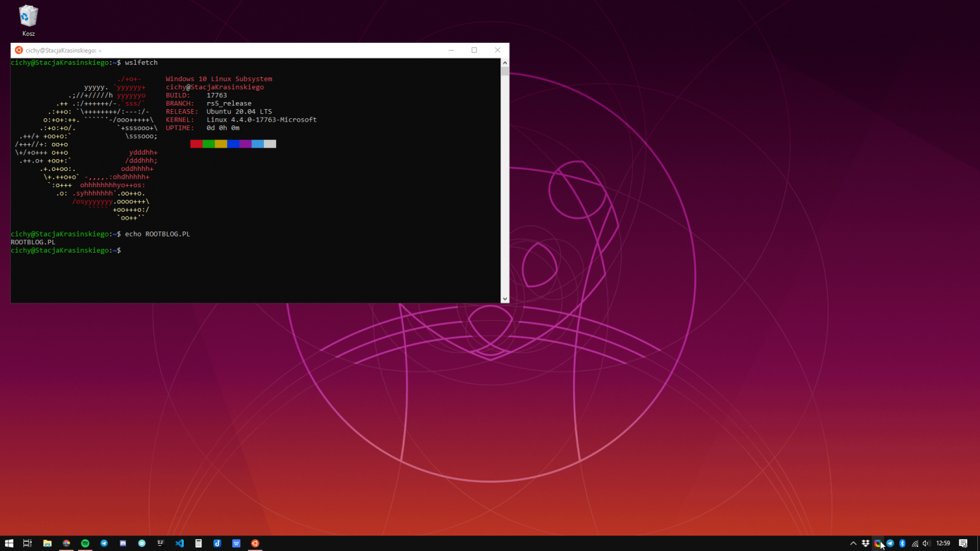The height and width of the screenshot is (551, 980).
Task: Maximize the Ubuntu terminal window
Action: point(475,50)
